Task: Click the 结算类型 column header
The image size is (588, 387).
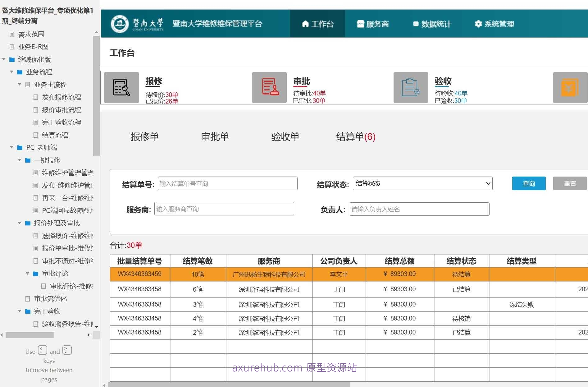Action: 522,261
